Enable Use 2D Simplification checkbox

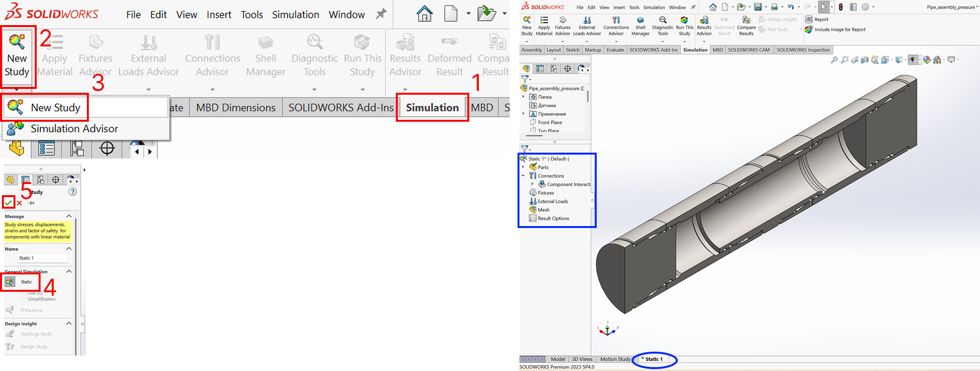click(x=24, y=295)
